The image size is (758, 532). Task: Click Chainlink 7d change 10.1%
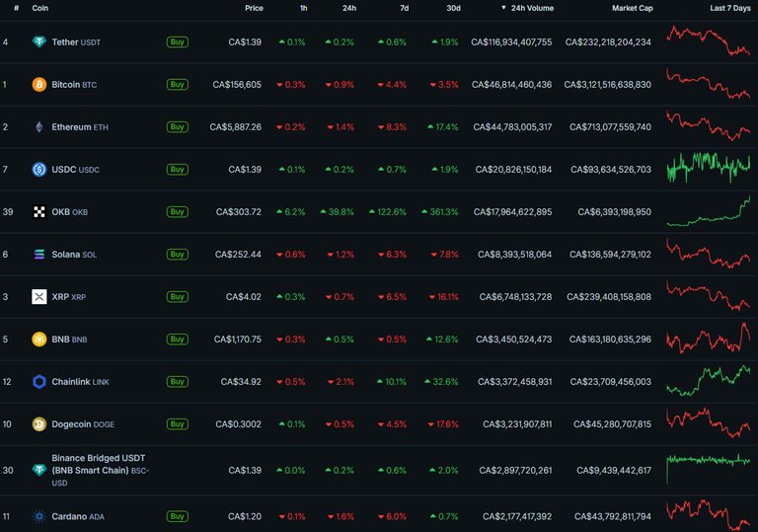click(392, 382)
